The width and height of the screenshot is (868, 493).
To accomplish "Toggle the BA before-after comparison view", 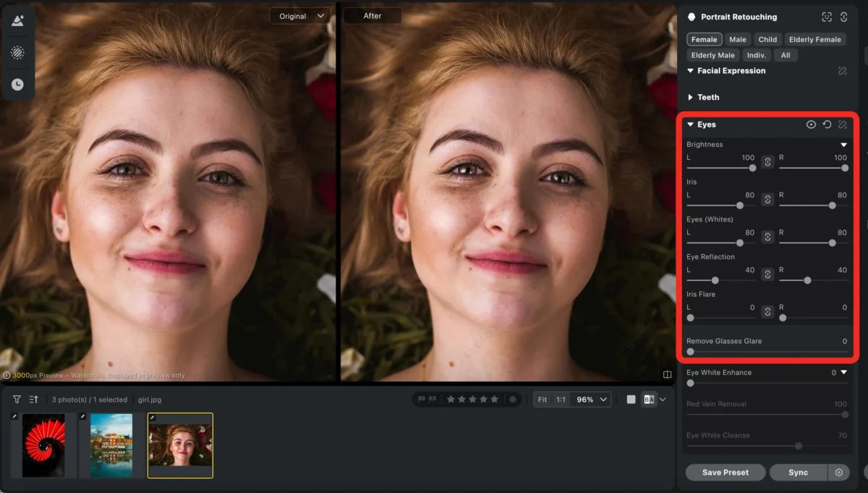I will [x=649, y=399].
